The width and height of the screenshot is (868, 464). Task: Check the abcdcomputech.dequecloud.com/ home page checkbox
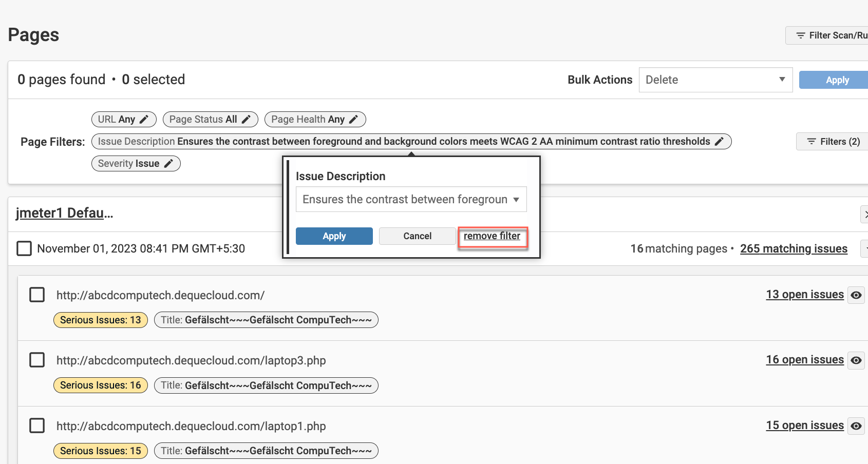tap(37, 295)
